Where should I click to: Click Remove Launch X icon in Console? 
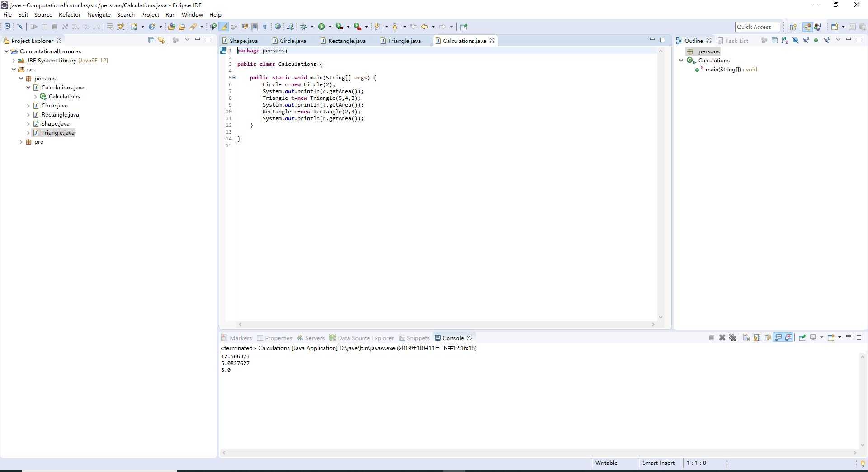coord(722,337)
